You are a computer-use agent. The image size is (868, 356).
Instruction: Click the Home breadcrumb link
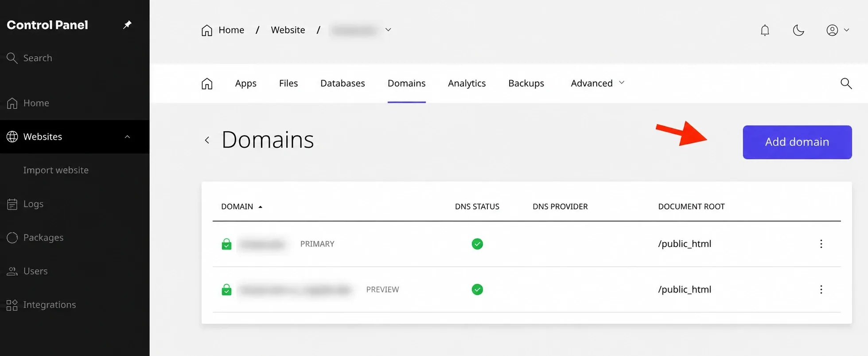coord(231,30)
